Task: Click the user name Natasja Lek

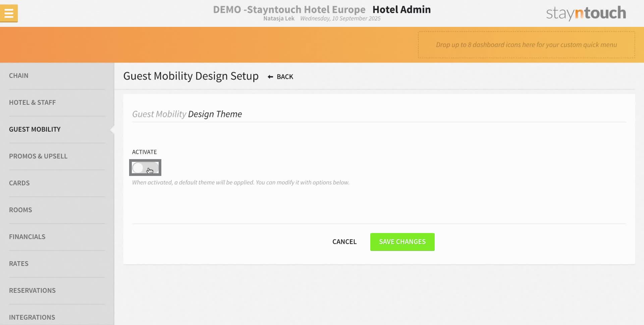Action: [279, 18]
